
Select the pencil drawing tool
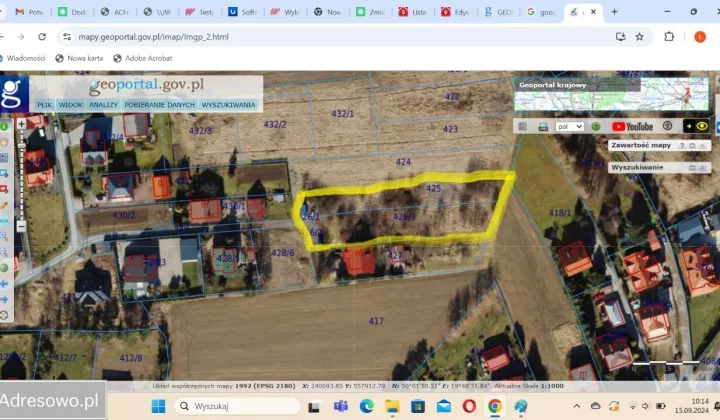click(4, 205)
